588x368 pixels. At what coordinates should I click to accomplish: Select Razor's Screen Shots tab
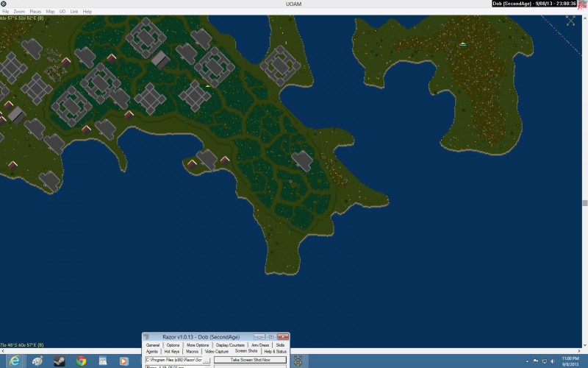[246, 351]
